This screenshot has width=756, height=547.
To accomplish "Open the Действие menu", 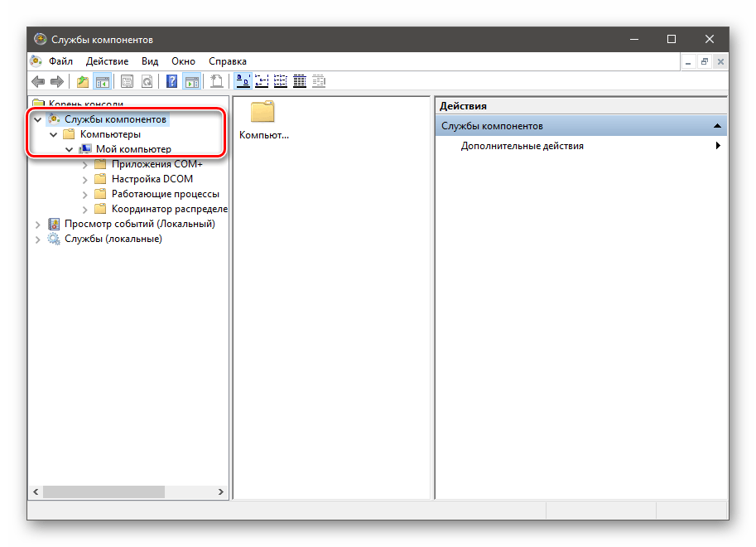I will coord(107,61).
